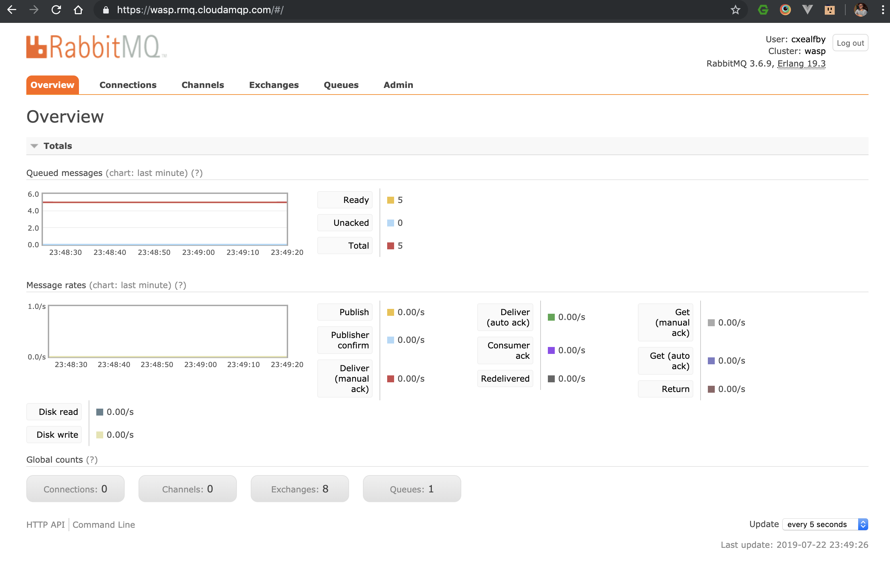
Task: Click the Log out button
Action: tap(850, 43)
